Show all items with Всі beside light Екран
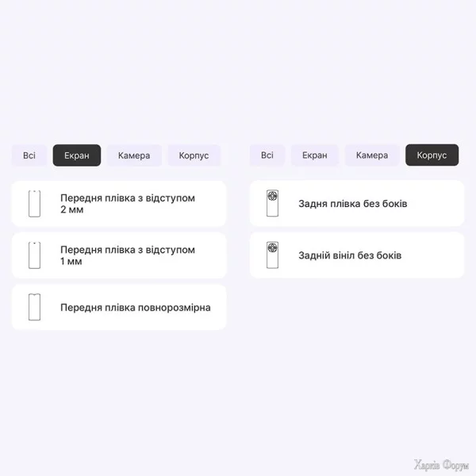This screenshot has height=476, width=476. (x=267, y=155)
